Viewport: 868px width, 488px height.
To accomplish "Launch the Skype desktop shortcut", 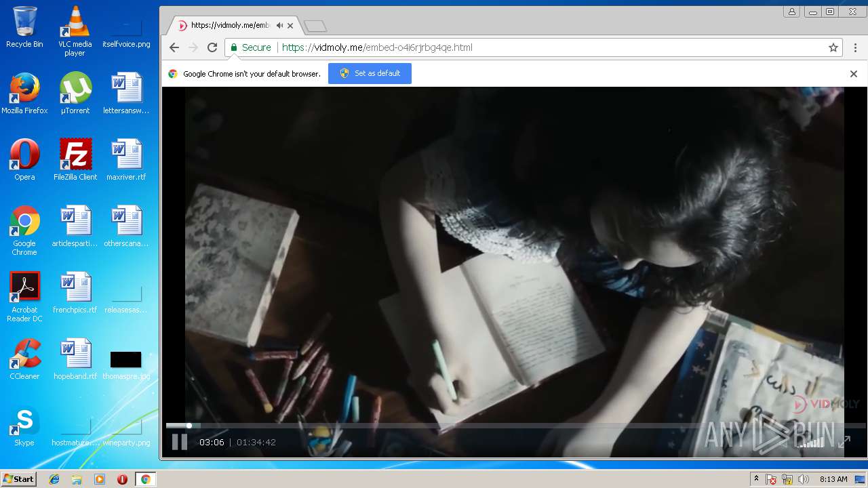I will pos(24,426).
